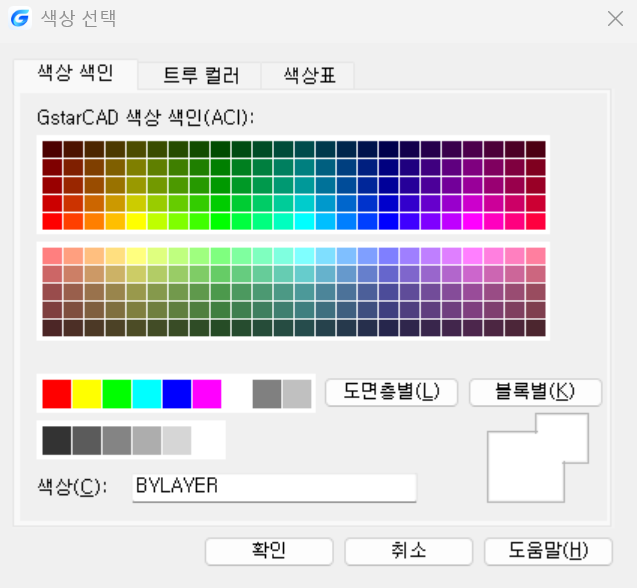637x588 pixels.
Task: Switch to the 트루 컬러 tab
Action: pyautogui.click(x=199, y=76)
